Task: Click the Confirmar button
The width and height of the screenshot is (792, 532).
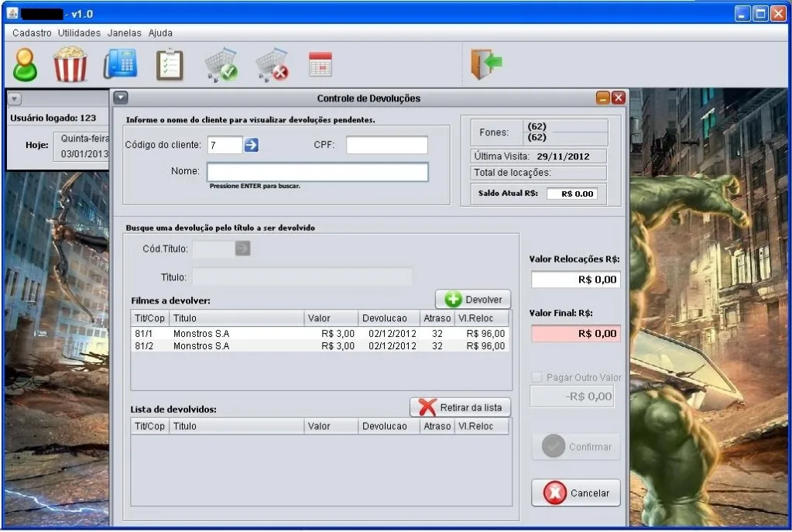Action: 576,447
